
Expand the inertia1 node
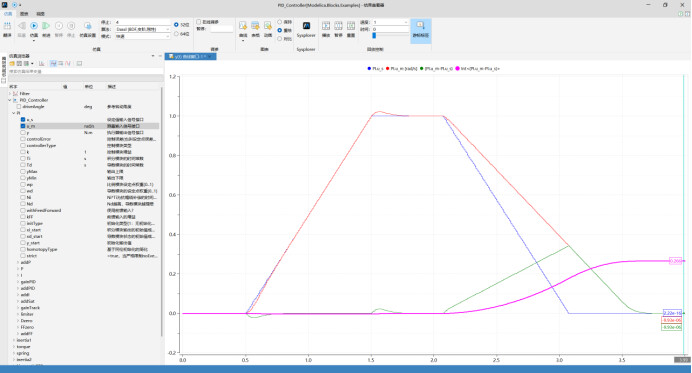point(14,340)
